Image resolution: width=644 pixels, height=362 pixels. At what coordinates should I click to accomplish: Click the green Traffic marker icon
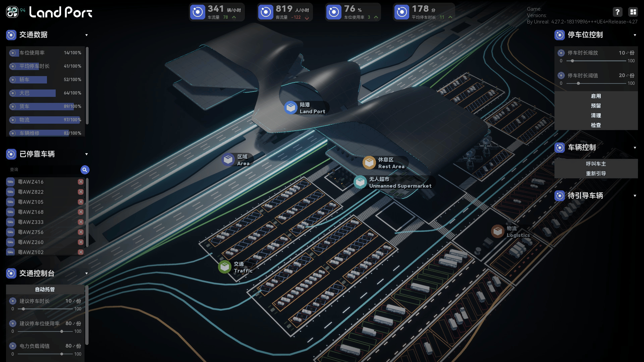[x=225, y=267]
